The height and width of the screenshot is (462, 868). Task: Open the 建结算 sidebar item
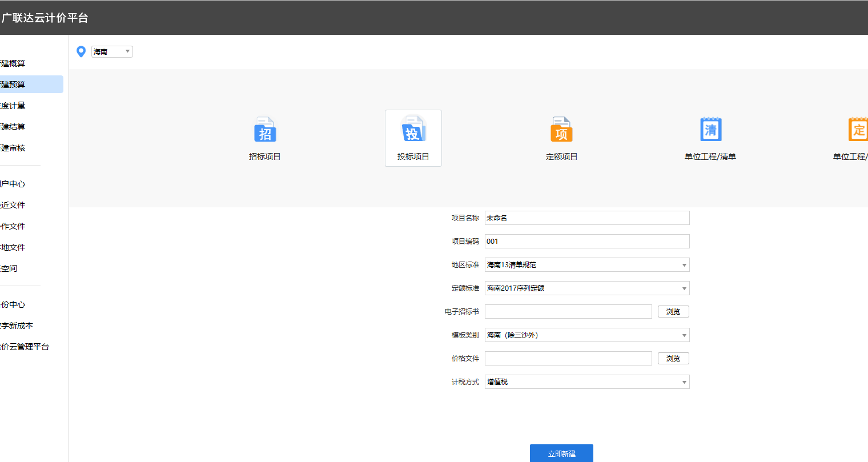point(31,127)
